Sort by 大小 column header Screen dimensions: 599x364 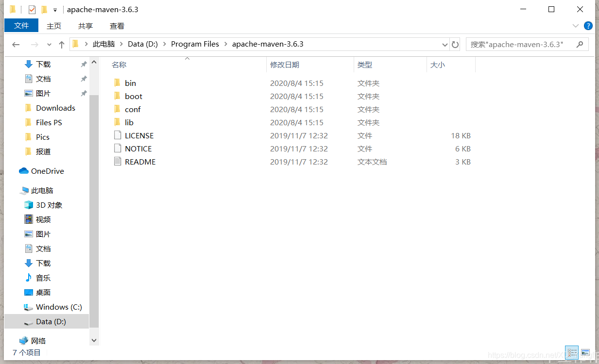tap(437, 65)
